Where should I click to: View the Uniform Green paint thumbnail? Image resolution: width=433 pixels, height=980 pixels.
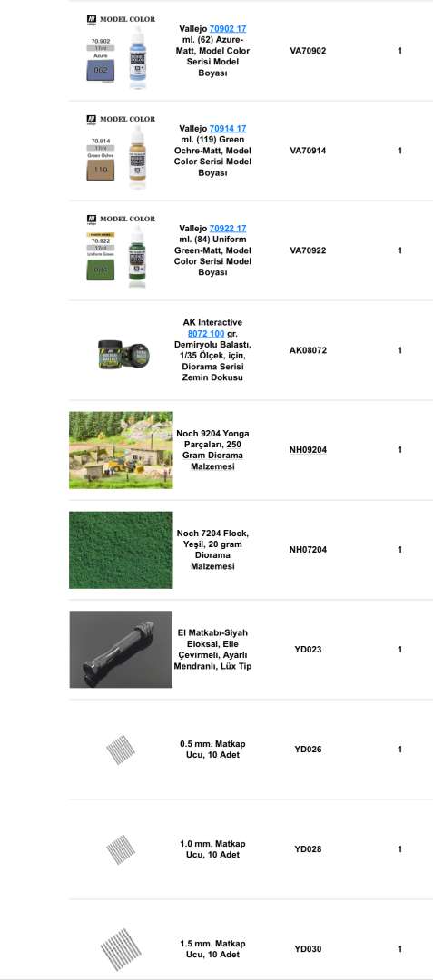click(121, 250)
